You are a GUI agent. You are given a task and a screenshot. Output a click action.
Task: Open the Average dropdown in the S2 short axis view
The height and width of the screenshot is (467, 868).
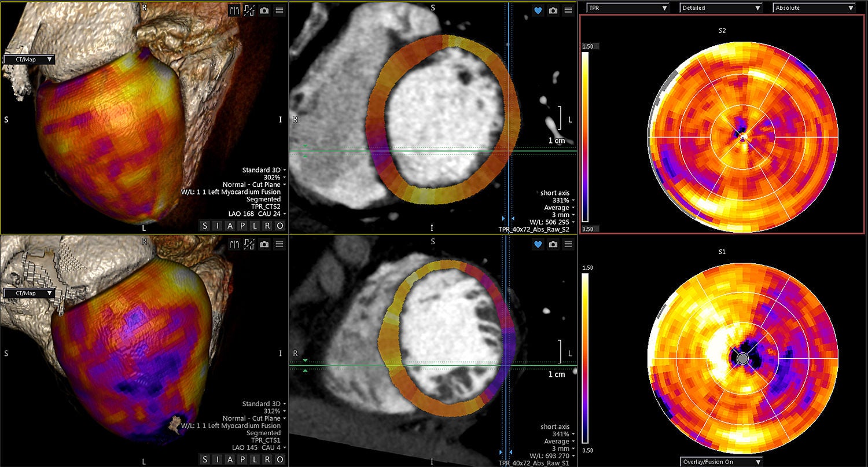(x=559, y=208)
